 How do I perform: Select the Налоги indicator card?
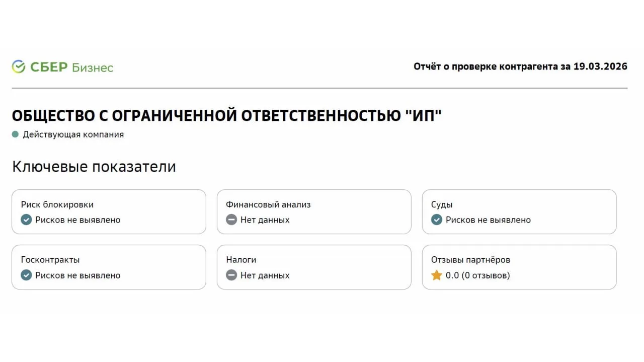tap(314, 267)
